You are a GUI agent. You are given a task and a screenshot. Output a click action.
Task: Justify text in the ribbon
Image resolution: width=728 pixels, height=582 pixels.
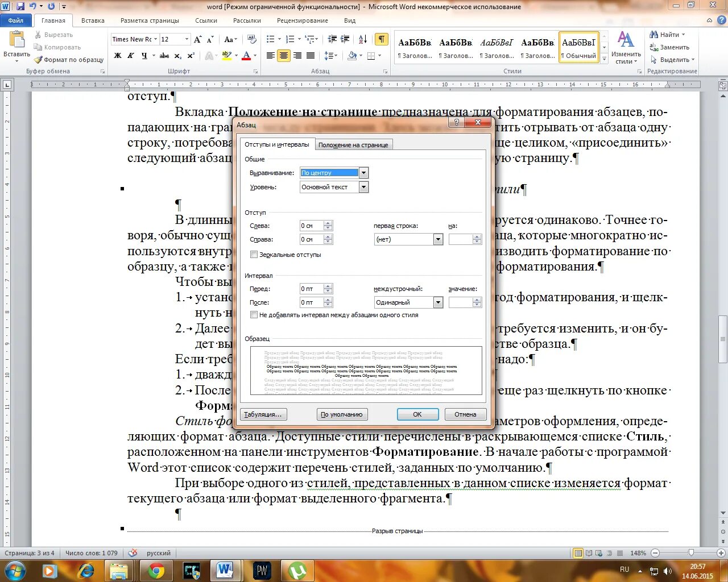[x=311, y=56]
